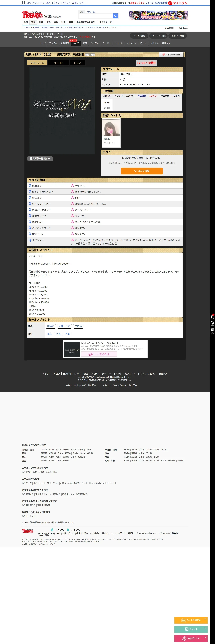The height and width of the screenshot is (644, 215).
Task: Open the 女の子 shop menu item
Action: [x=76, y=43]
